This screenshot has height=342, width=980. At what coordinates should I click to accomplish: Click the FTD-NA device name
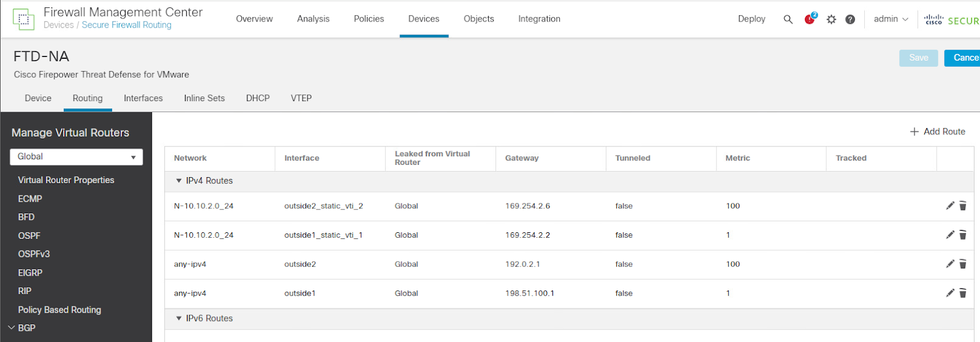click(x=41, y=56)
